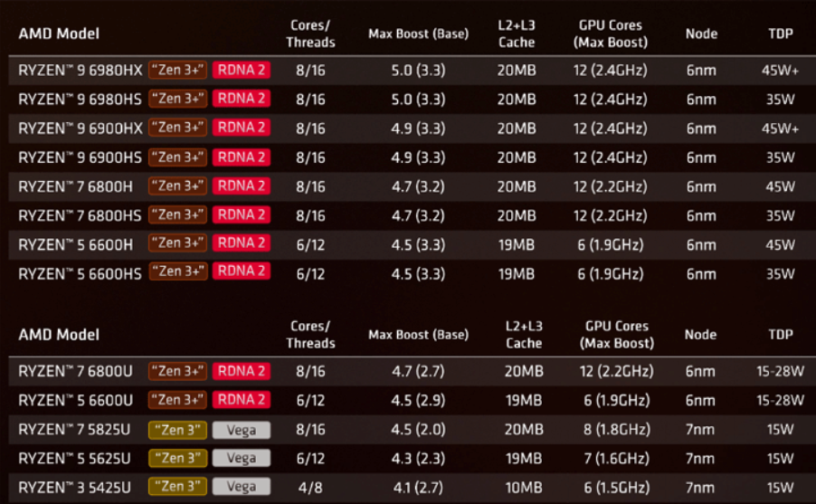
Task: Click the "6nm" node cell for Ryzen 9 6900HS
Action: (701, 157)
